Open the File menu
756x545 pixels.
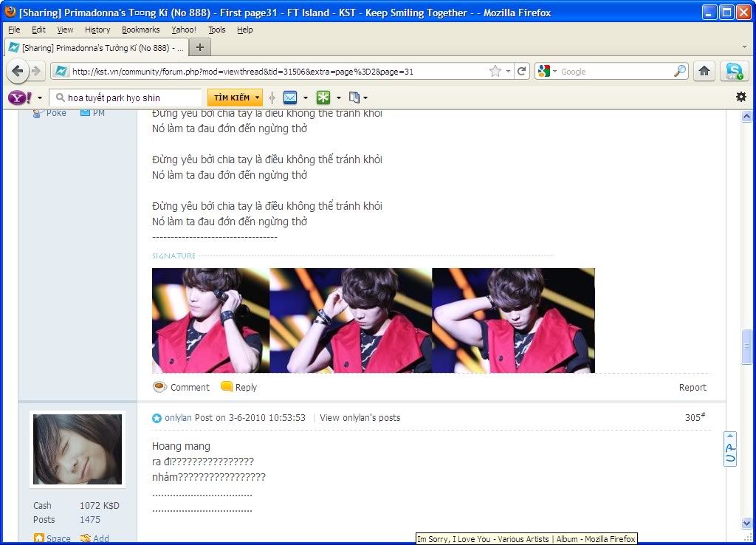click(14, 30)
